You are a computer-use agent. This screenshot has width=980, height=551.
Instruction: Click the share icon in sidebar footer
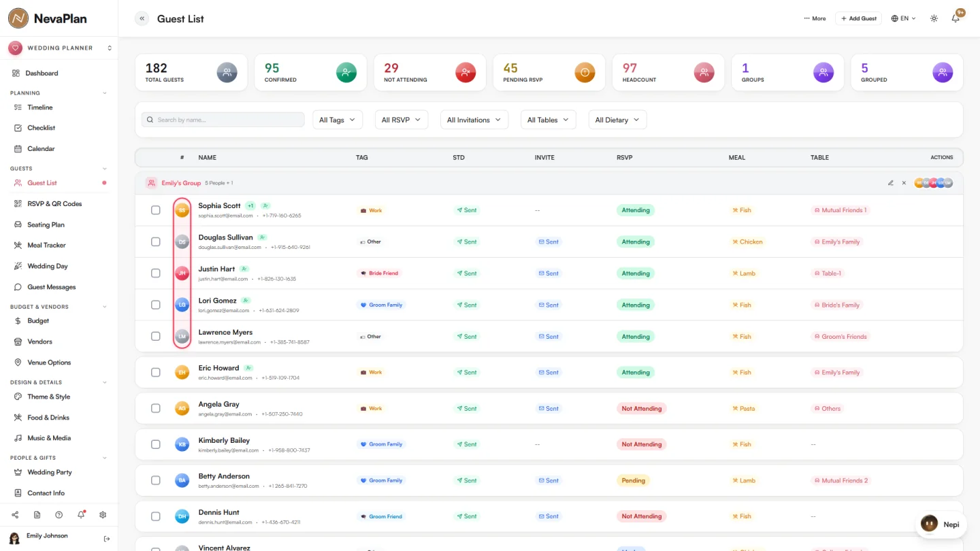tap(16, 515)
